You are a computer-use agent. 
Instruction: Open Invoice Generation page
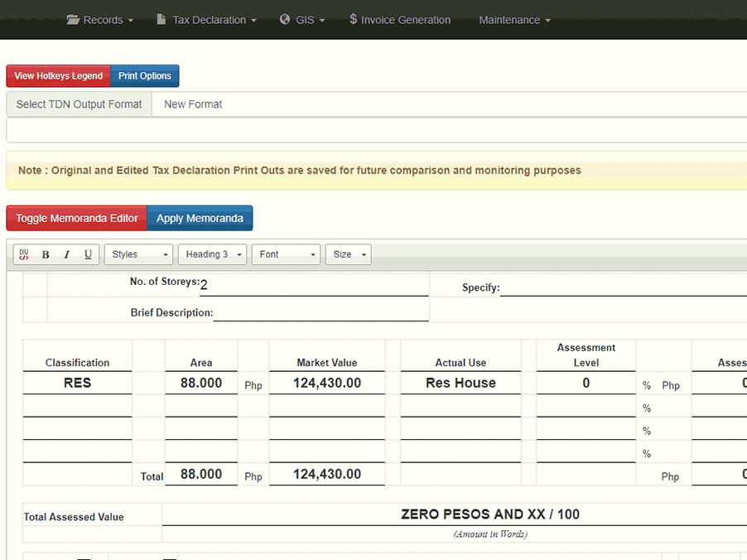coord(400,20)
